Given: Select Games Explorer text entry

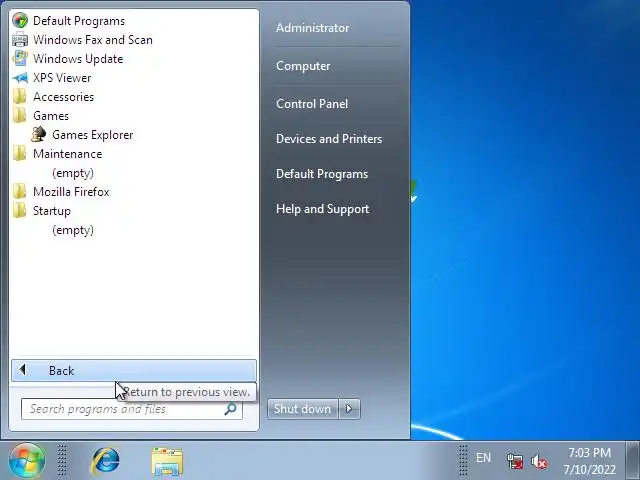Looking at the screenshot, I should (93, 135).
